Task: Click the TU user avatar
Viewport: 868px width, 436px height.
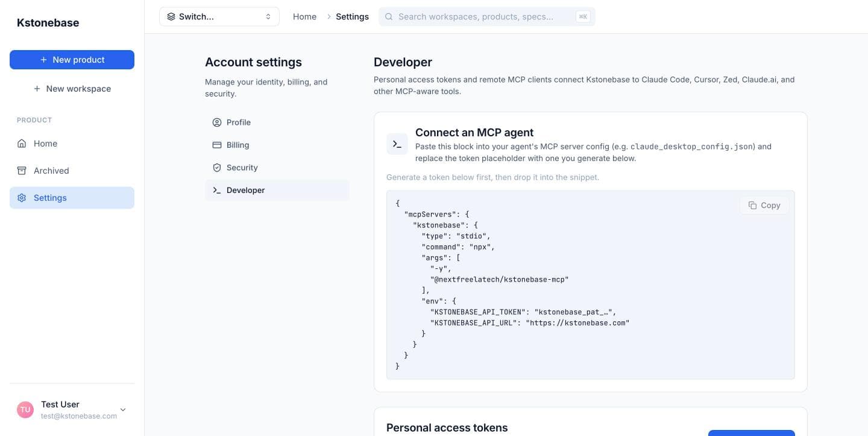Action: (25, 410)
